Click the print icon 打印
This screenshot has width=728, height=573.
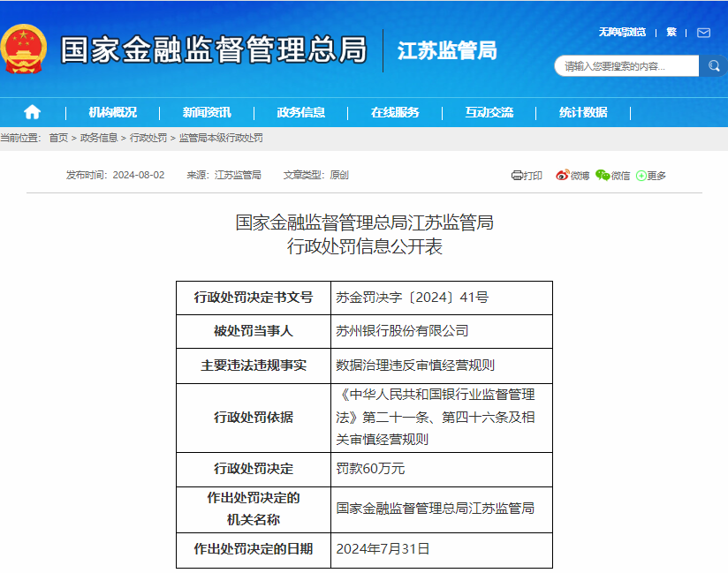[527, 176]
